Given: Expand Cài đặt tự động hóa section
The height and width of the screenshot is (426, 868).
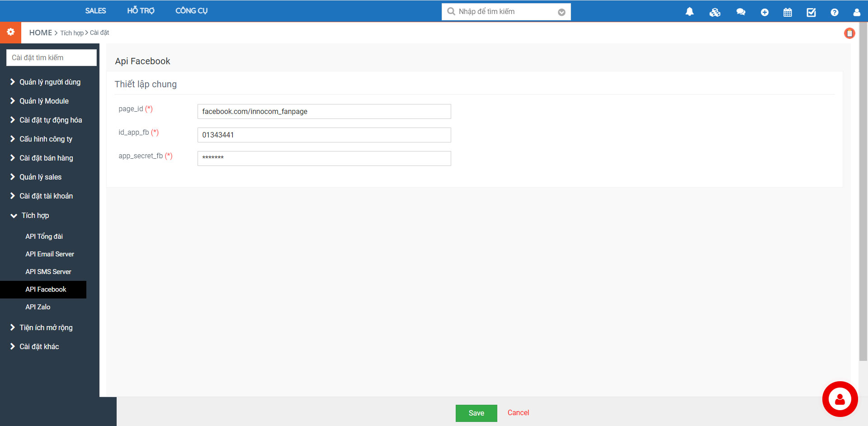Looking at the screenshot, I should [46, 120].
